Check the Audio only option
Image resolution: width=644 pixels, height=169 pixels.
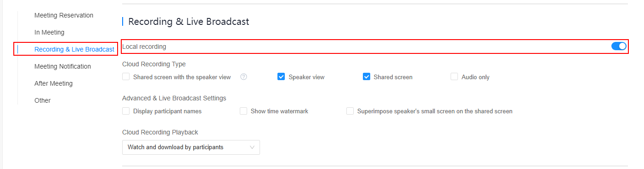click(x=454, y=77)
